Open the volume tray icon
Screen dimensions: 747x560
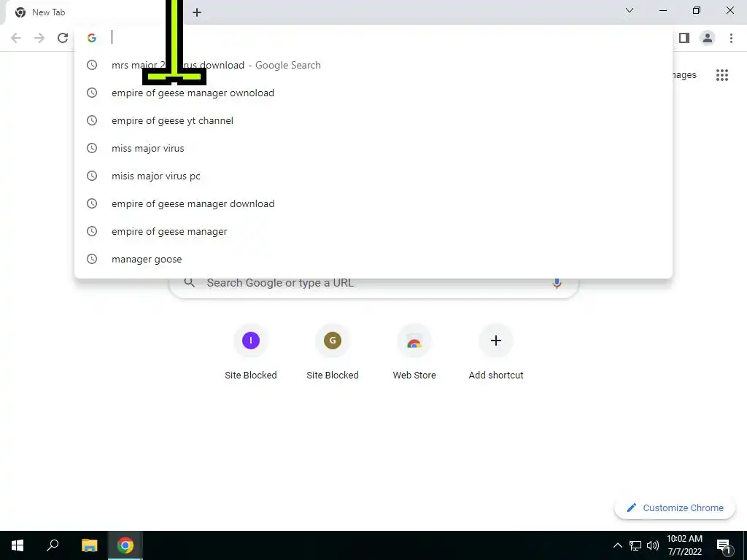(653, 545)
